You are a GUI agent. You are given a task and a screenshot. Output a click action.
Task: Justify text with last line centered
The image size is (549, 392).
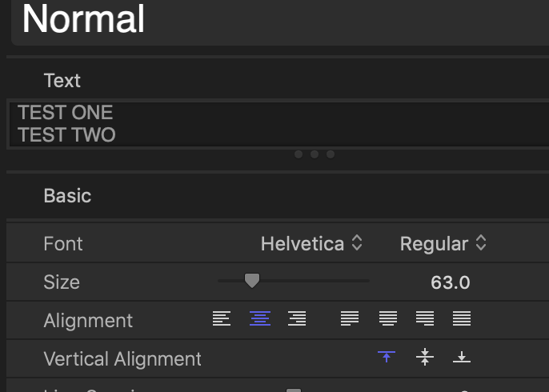pyautogui.click(x=388, y=319)
